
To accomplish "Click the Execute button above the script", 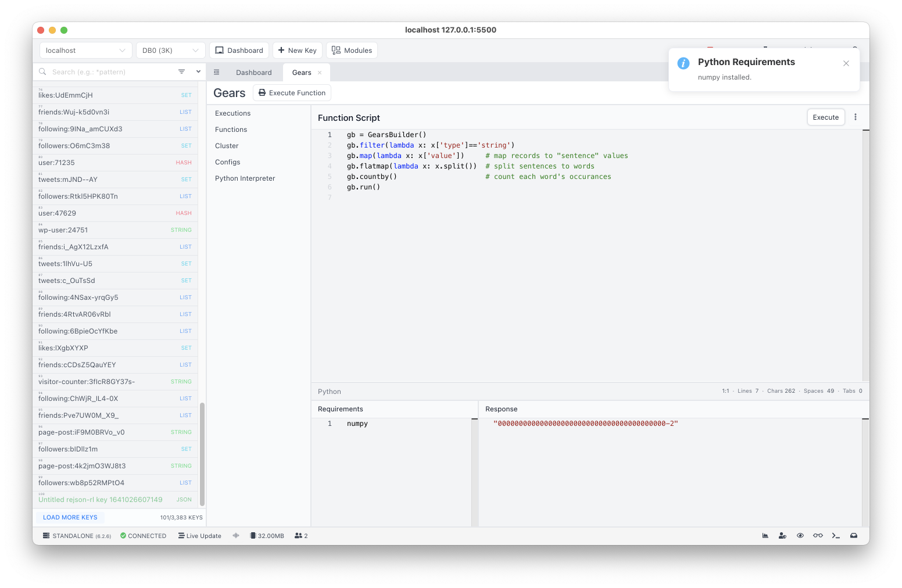I will (825, 117).
